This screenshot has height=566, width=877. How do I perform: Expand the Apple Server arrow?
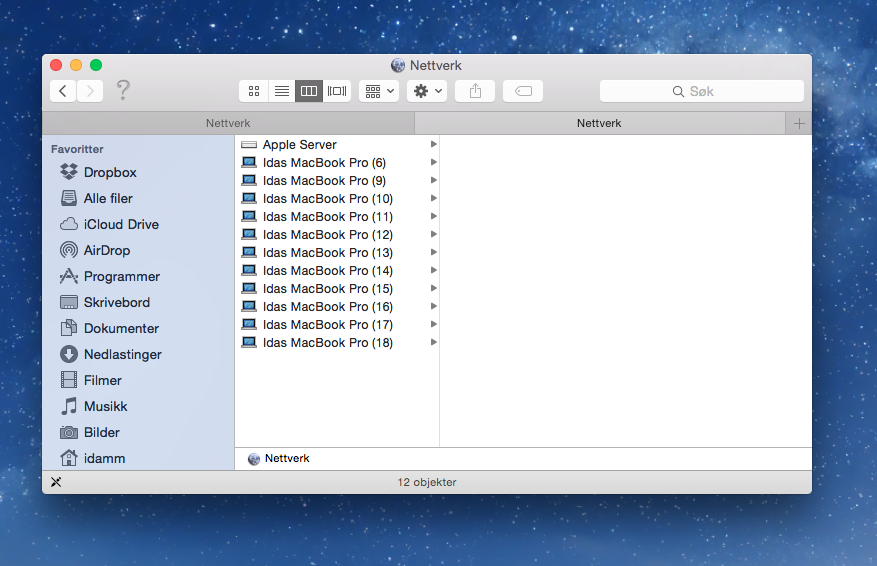point(433,144)
